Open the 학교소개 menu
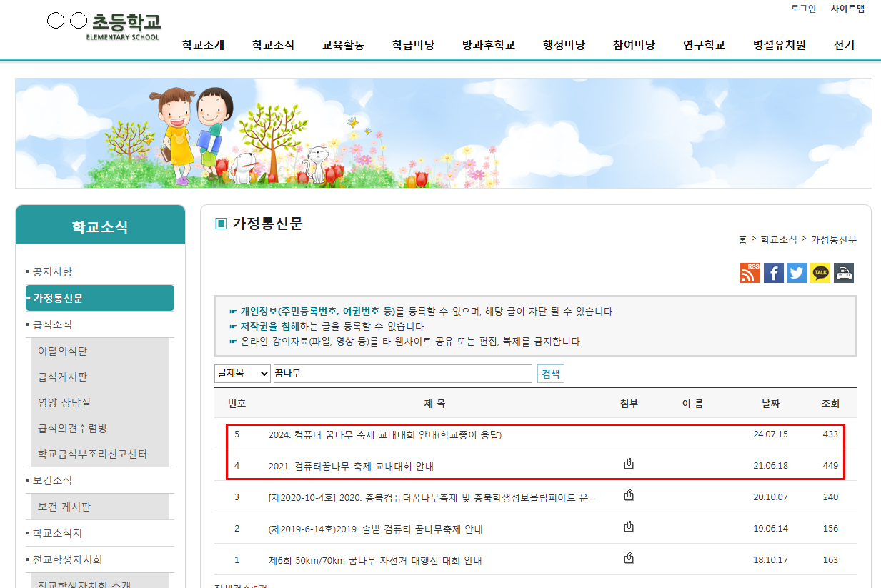 (x=203, y=45)
